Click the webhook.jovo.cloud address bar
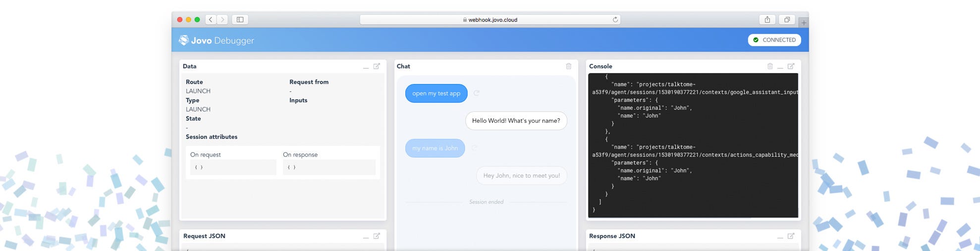 point(490,20)
